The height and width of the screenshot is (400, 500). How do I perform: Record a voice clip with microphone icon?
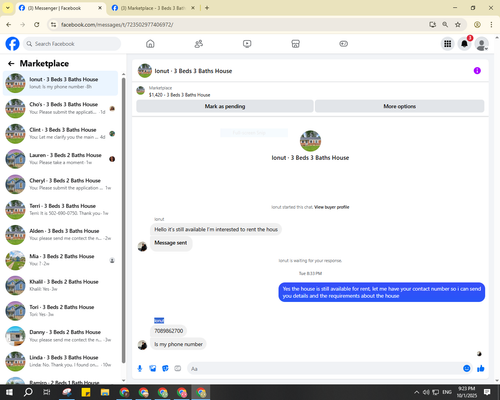coord(140,368)
